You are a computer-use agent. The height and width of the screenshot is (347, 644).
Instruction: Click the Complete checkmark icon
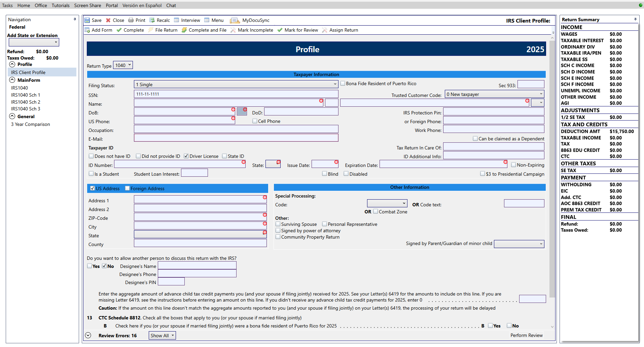(119, 30)
